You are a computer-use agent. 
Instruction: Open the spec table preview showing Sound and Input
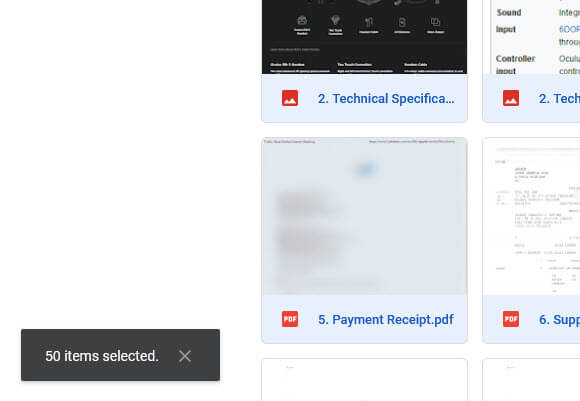click(532, 37)
